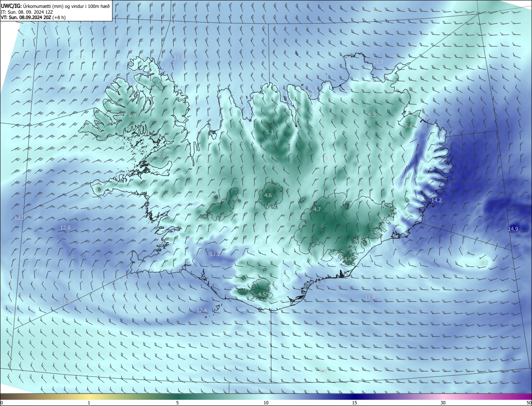
Task: Click the 5.1 value label in north Iceland
Action: 270,132
